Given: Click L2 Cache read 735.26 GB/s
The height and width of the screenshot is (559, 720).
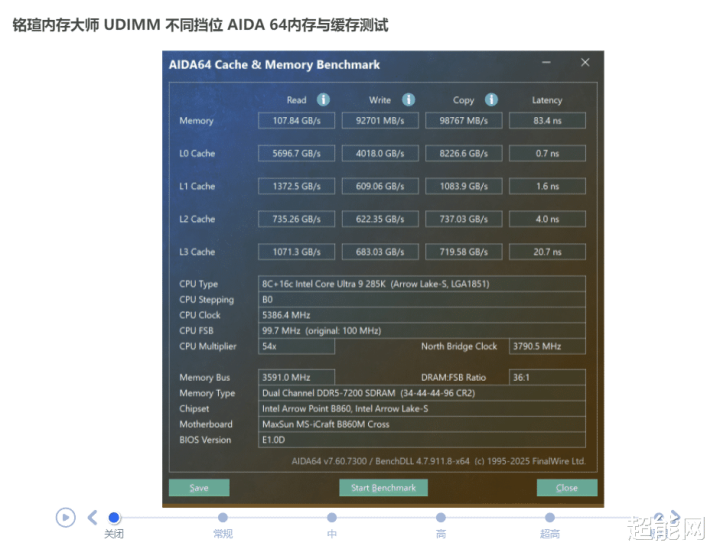Looking at the screenshot, I should (x=296, y=219).
